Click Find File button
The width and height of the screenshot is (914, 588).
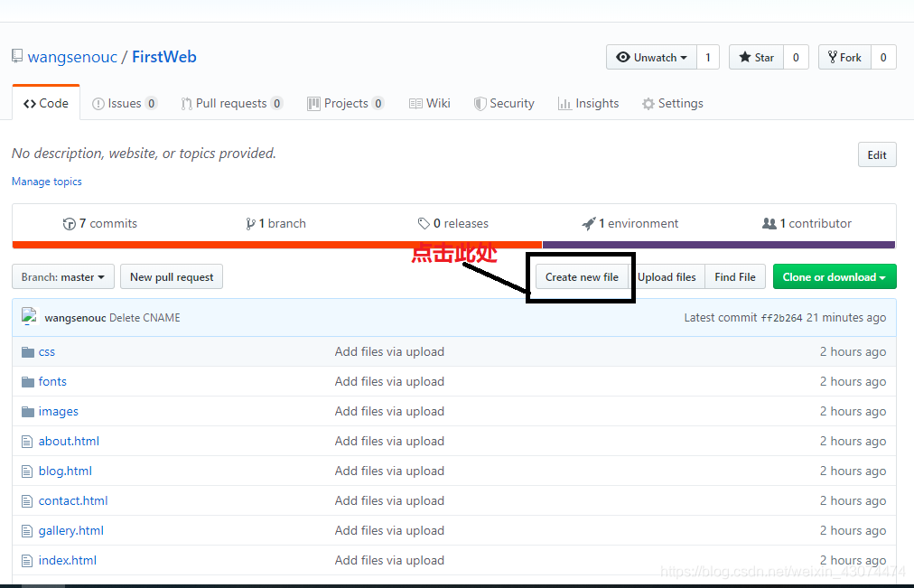tap(735, 276)
